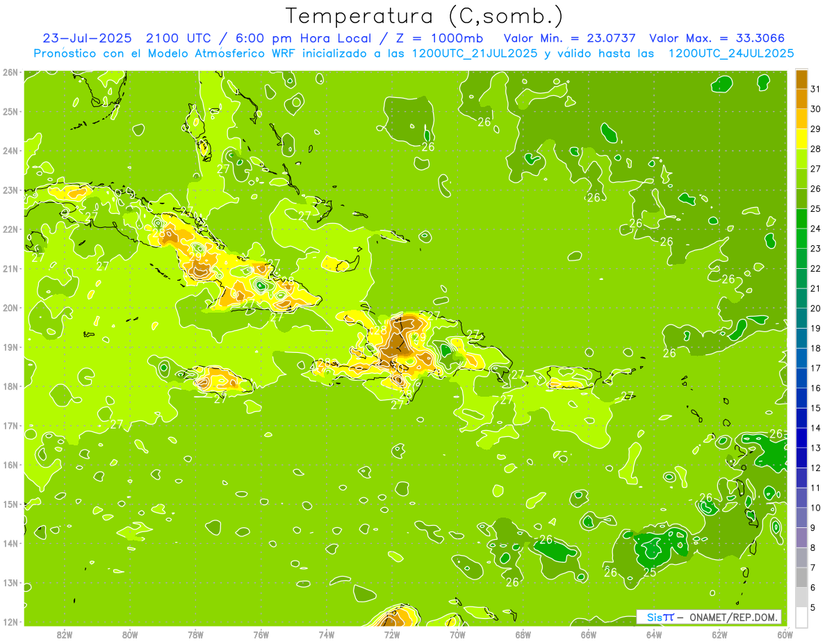Click the "15N" latitude axis label
The image size is (834, 644).
point(10,504)
